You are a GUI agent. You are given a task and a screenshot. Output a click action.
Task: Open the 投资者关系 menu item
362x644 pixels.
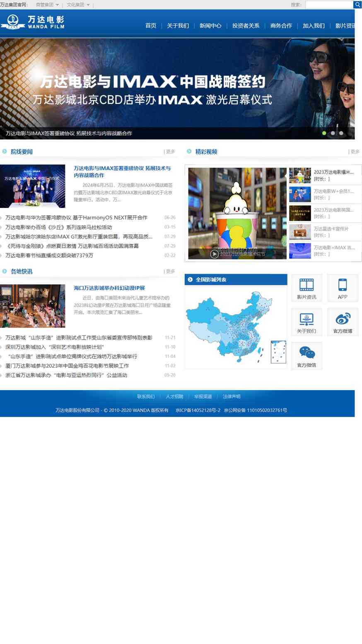(x=246, y=26)
